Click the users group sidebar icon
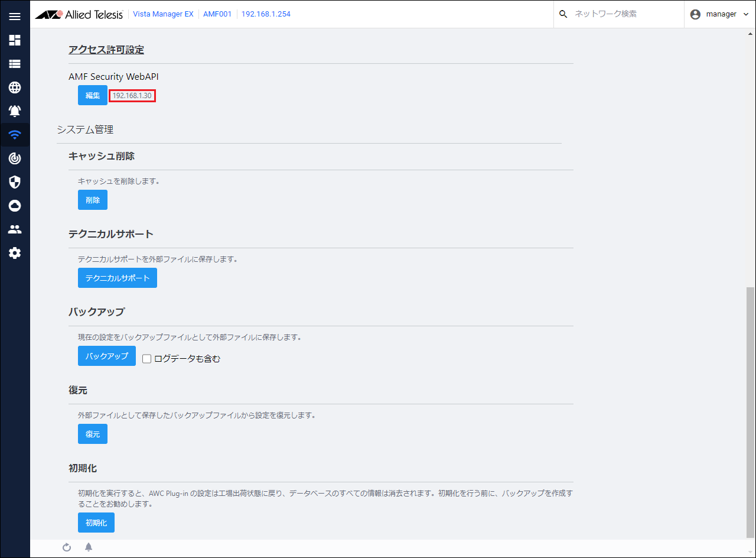The image size is (756, 558). pos(15,229)
